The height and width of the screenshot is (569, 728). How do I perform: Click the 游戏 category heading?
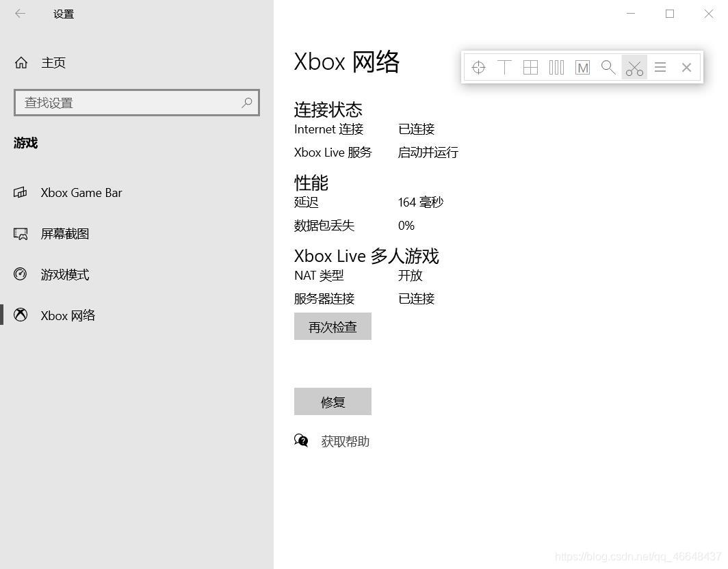pyautogui.click(x=25, y=143)
